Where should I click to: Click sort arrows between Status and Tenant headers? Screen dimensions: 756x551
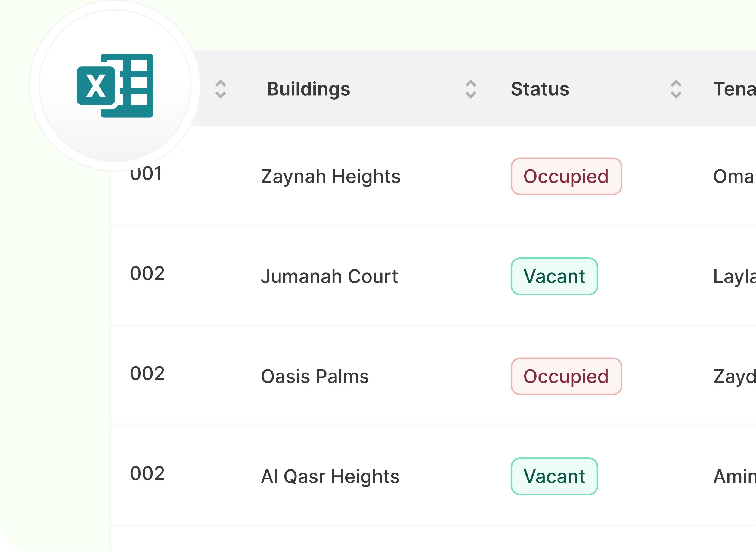click(676, 89)
